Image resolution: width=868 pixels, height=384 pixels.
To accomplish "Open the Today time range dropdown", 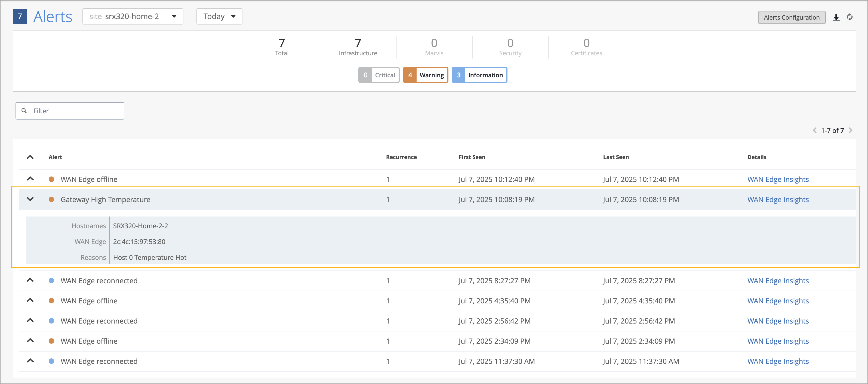I will [x=219, y=17].
